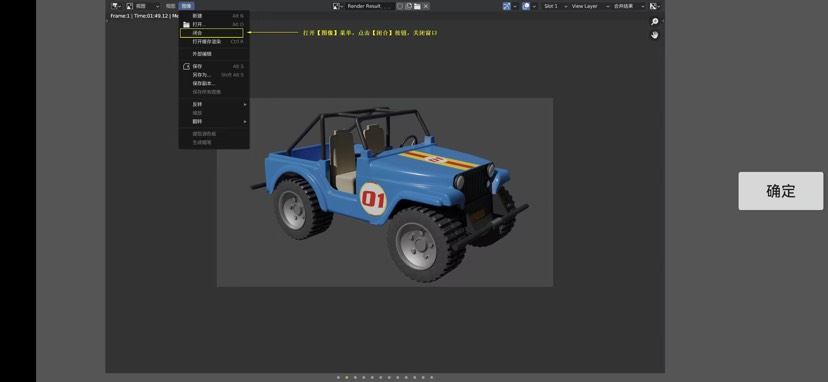Open the image editor mode dropdown
Image resolution: width=828 pixels, height=382 pixels.
(143, 6)
